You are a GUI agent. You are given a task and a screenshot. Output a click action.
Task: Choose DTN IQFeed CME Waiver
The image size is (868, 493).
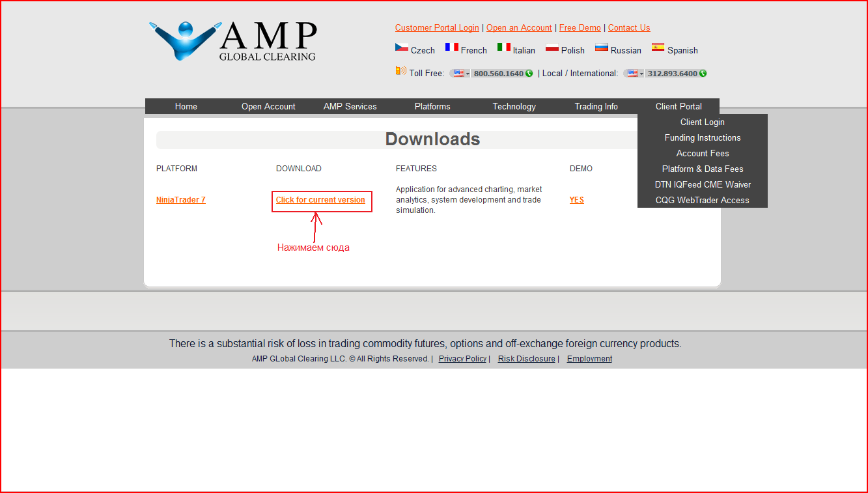(x=703, y=184)
